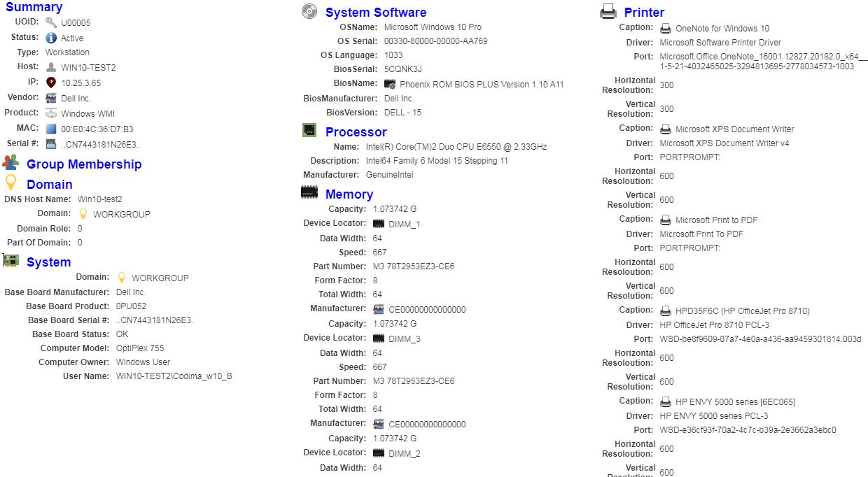Click the BIOS icon beside Phoenix ROM BIOS

[390, 84]
